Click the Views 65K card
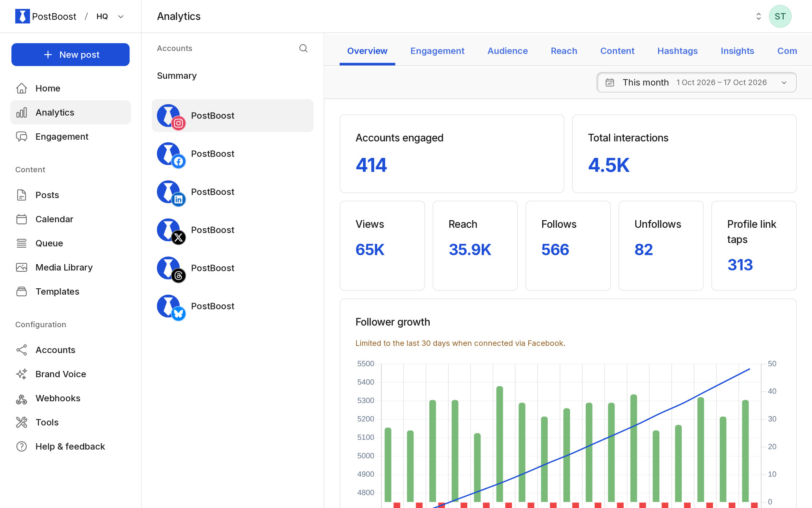The image size is (812, 508). [382, 246]
